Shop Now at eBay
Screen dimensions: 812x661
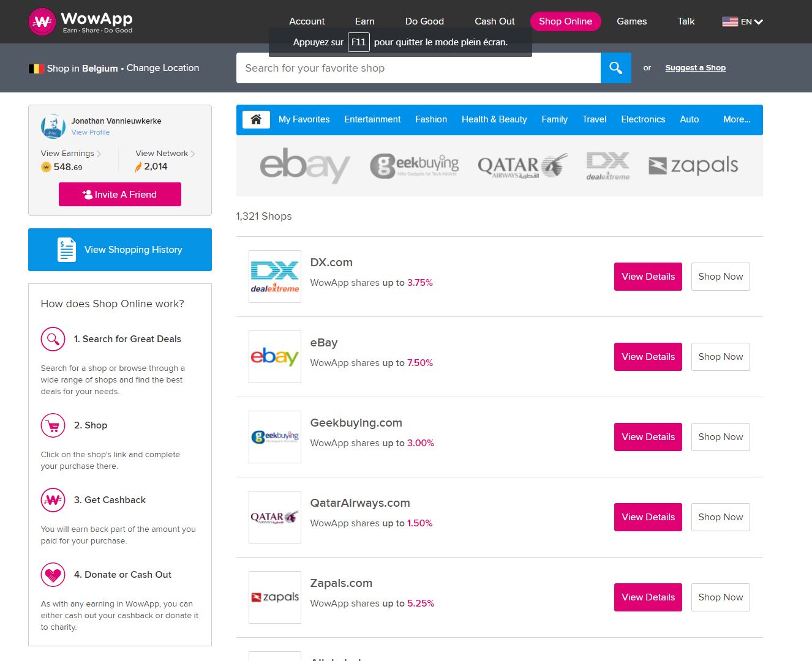pyautogui.click(x=721, y=357)
